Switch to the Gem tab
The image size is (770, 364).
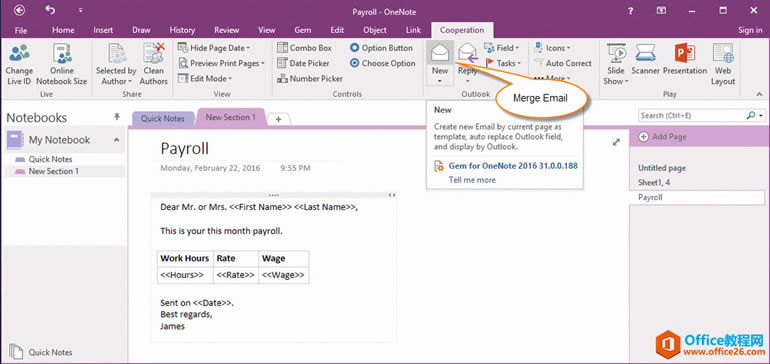(x=302, y=30)
